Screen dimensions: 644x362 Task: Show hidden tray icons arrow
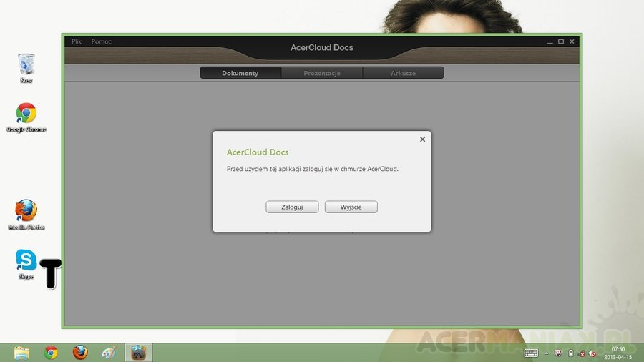pyautogui.click(x=547, y=353)
